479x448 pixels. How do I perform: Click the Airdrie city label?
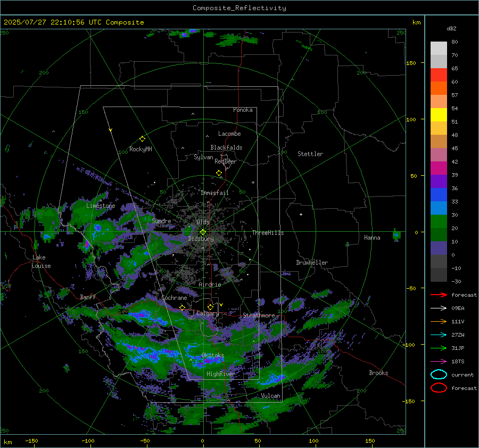click(210, 284)
